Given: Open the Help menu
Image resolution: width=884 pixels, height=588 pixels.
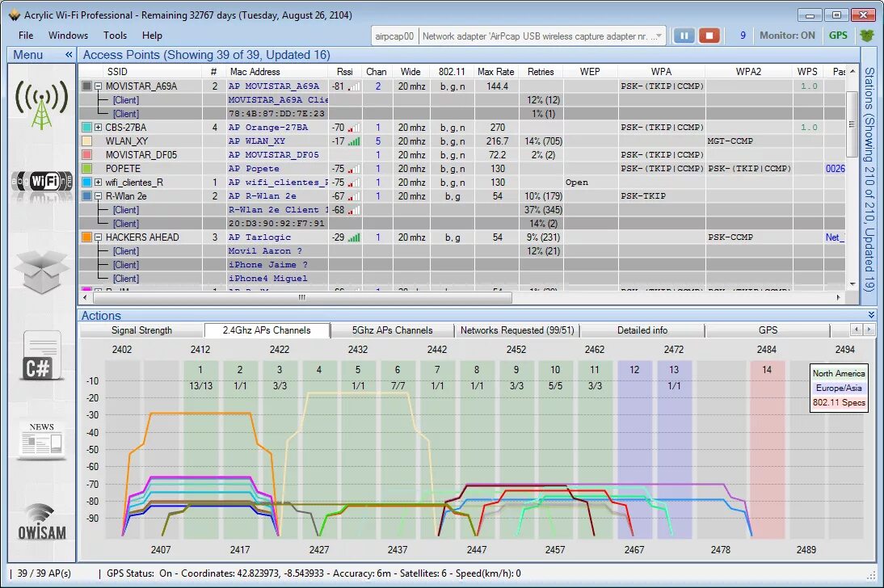Looking at the screenshot, I should (x=152, y=36).
